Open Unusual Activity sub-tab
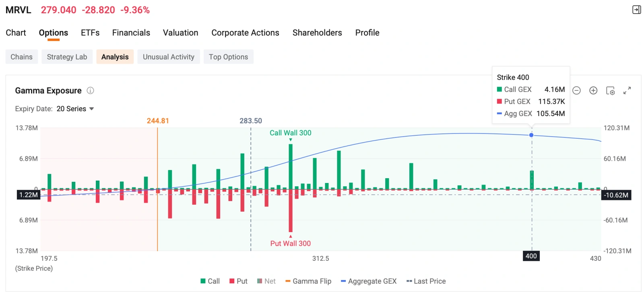Image resolution: width=644 pixels, height=293 pixels. coord(169,57)
